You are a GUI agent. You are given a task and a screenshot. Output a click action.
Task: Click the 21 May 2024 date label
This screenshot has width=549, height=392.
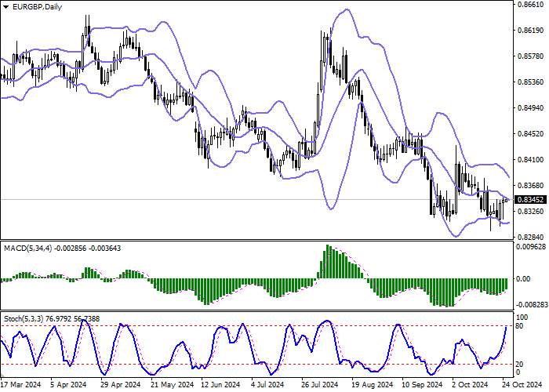[x=173, y=385]
